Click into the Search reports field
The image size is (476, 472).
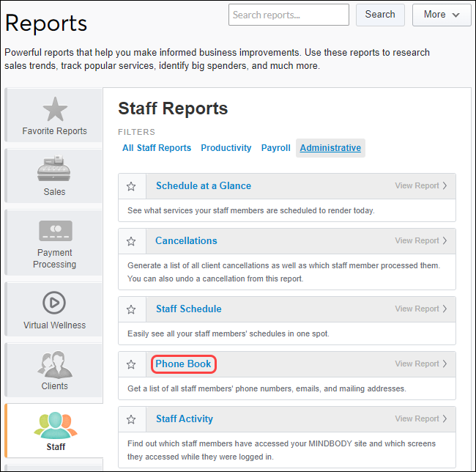click(289, 15)
